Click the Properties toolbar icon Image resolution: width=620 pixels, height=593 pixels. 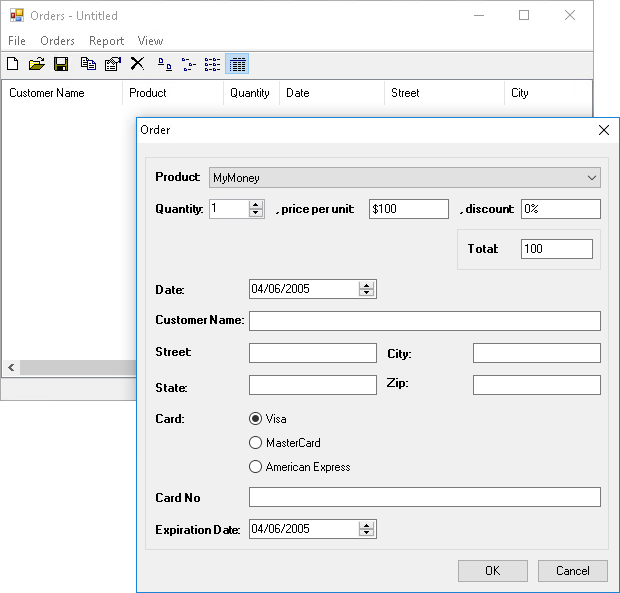coord(112,64)
